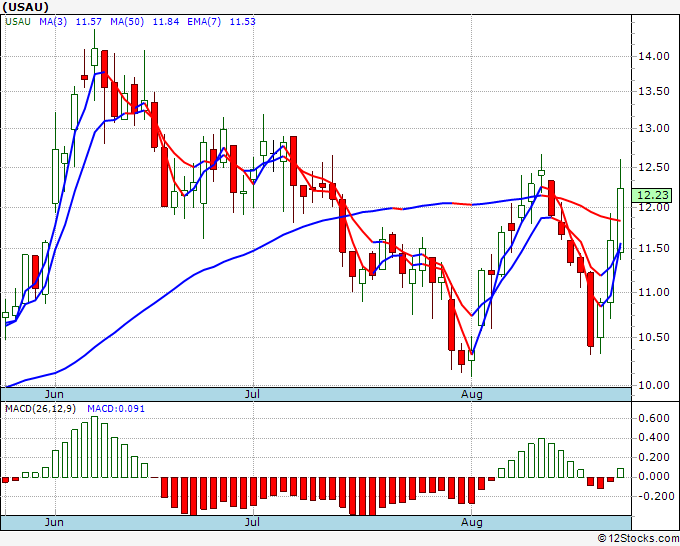
Task: Select the USAU legend label
Action: pos(18,21)
